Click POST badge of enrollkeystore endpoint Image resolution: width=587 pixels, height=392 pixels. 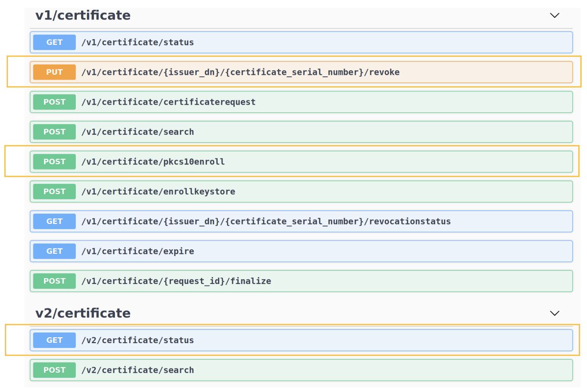(x=54, y=192)
